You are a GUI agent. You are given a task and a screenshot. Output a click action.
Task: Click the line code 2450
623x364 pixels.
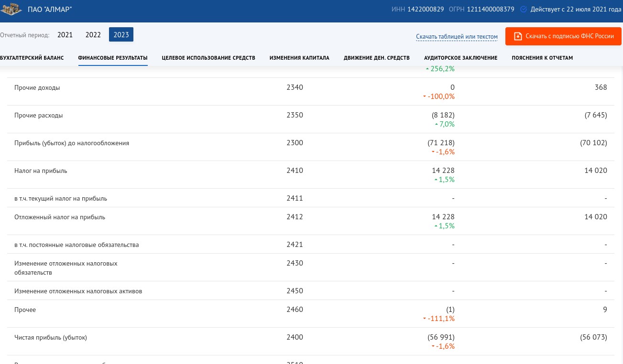[295, 291]
